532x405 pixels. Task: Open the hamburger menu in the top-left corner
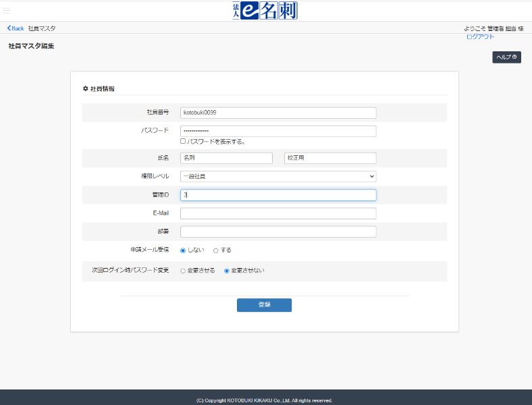click(7, 10)
